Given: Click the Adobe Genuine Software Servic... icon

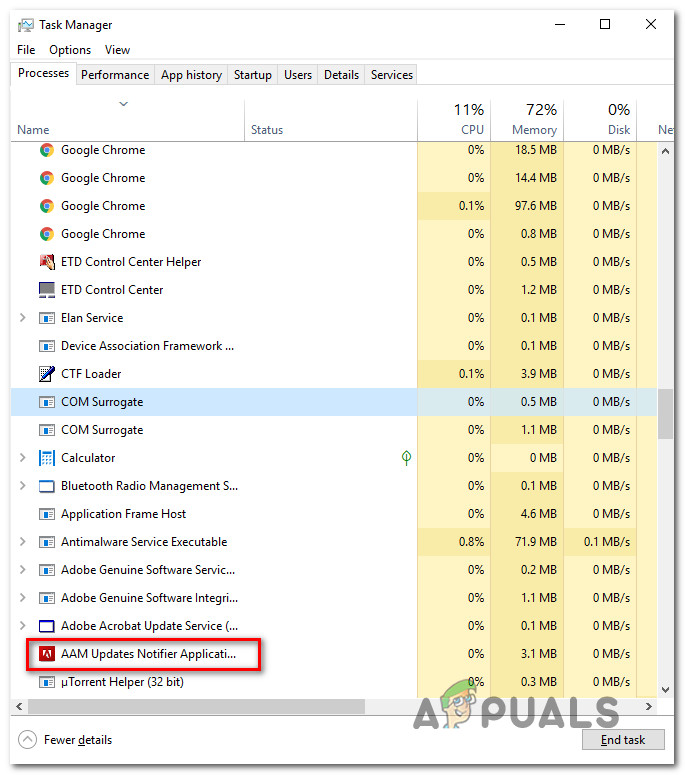Looking at the screenshot, I should [47, 570].
